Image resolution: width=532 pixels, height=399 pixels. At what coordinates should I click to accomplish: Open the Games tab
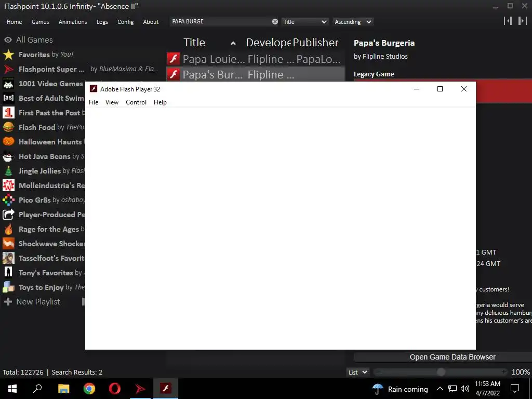click(x=40, y=22)
